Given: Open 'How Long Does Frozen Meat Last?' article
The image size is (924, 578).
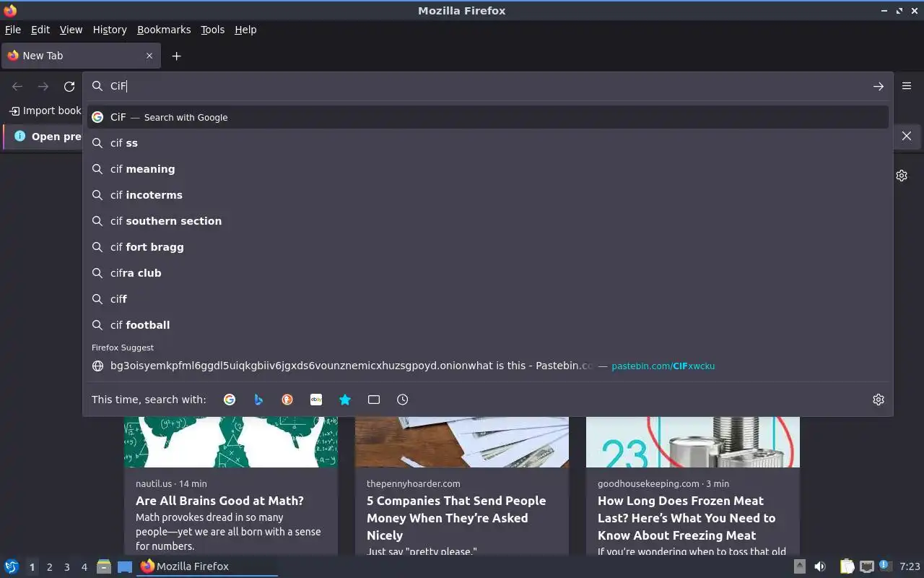Looking at the screenshot, I should pyautogui.click(x=687, y=518).
